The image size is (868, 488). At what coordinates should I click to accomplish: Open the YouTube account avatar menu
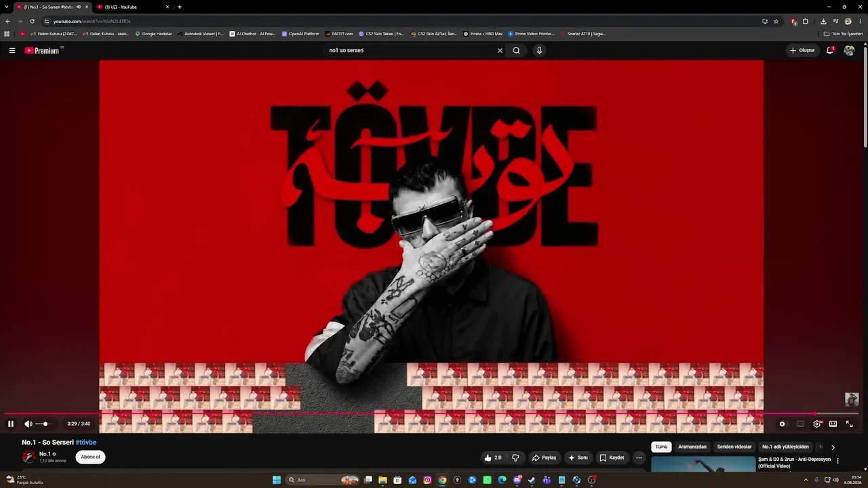pos(849,50)
